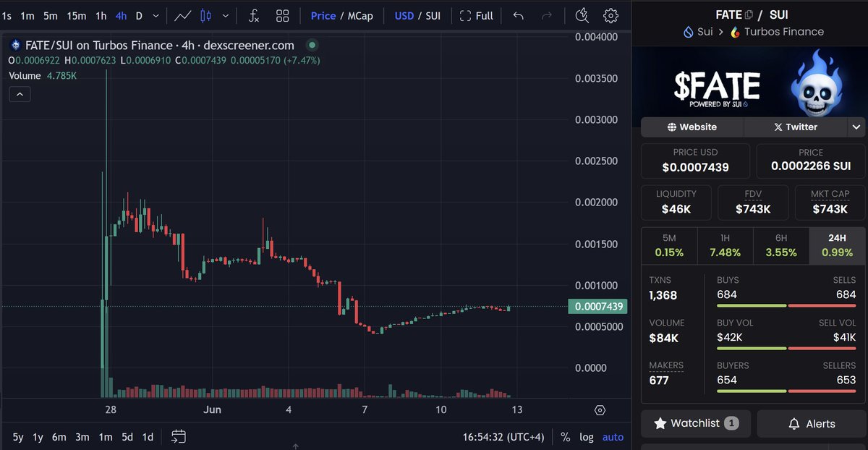Enter Full screen chart mode

click(x=477, y=15)
